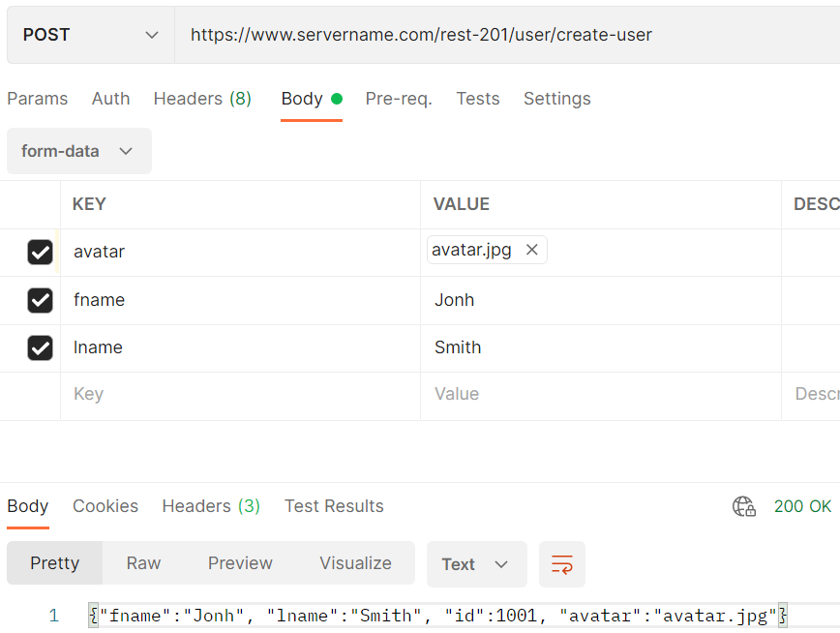Toggle the line wrap icon
Screen dimensions: 840x633
tap(562, 564)
